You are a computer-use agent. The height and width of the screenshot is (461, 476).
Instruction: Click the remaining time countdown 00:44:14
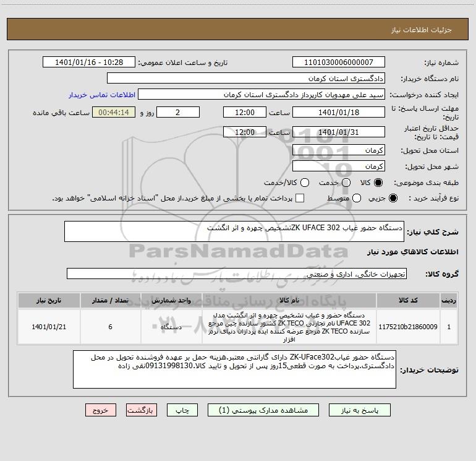click(x=114, y=112)
